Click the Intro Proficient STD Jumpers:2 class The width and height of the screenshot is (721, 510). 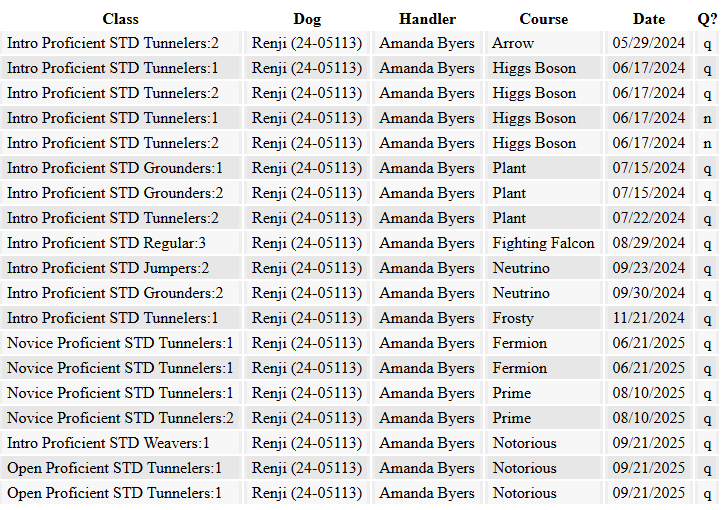coord(108,268)
